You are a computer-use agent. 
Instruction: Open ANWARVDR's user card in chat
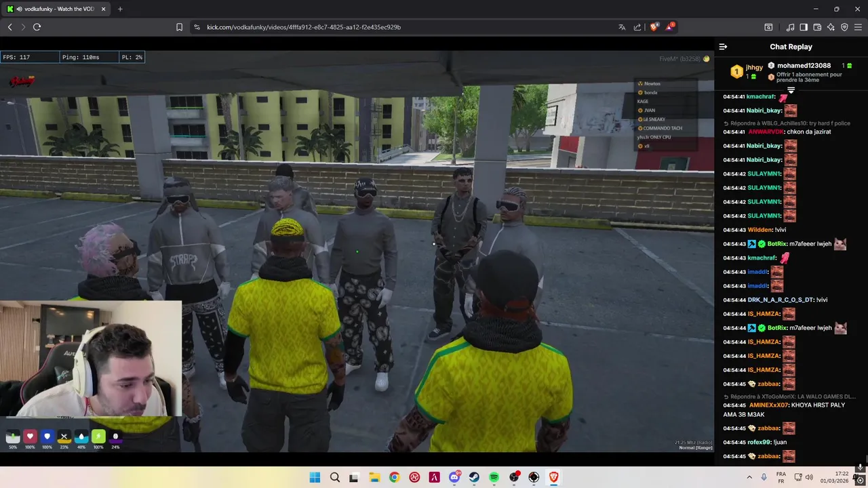pyautogui.click(x=766, y=131)
